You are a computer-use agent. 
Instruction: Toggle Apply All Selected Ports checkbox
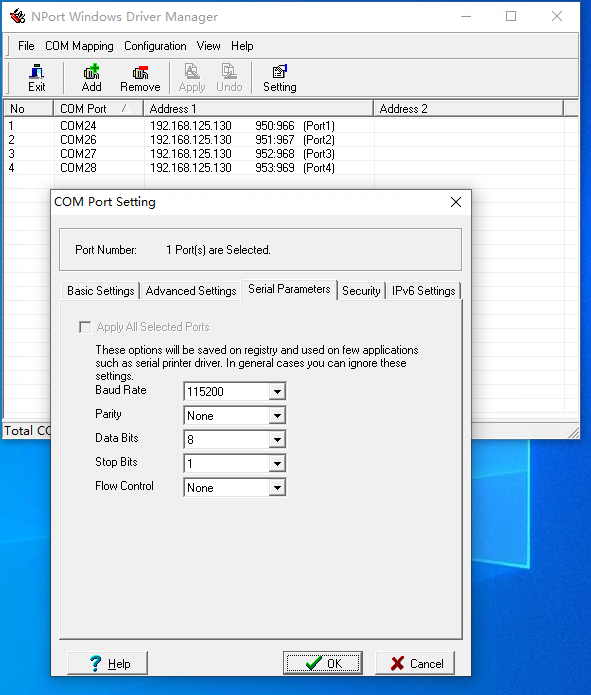[x=85, y=327]
